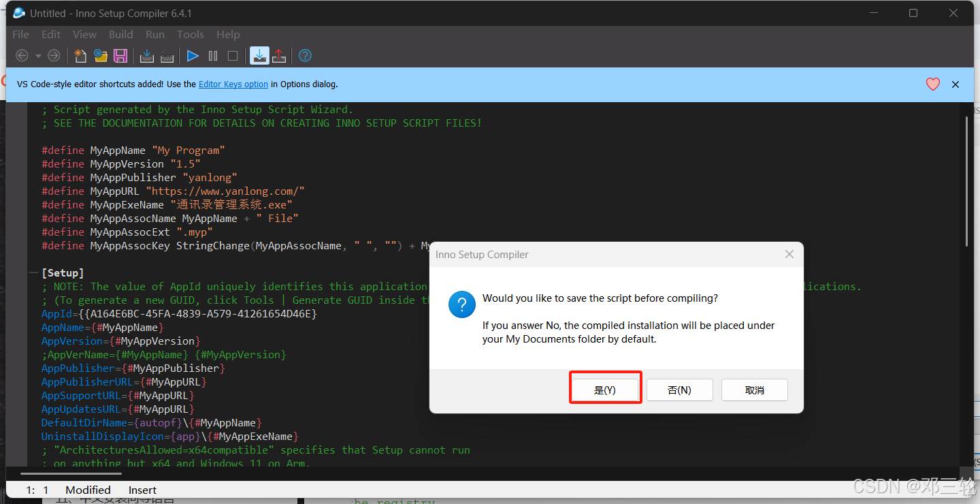The height and width of the screenshot is (504, 980).
Task: Click the MyAppAssocName define line
Action: pos(170,219)
